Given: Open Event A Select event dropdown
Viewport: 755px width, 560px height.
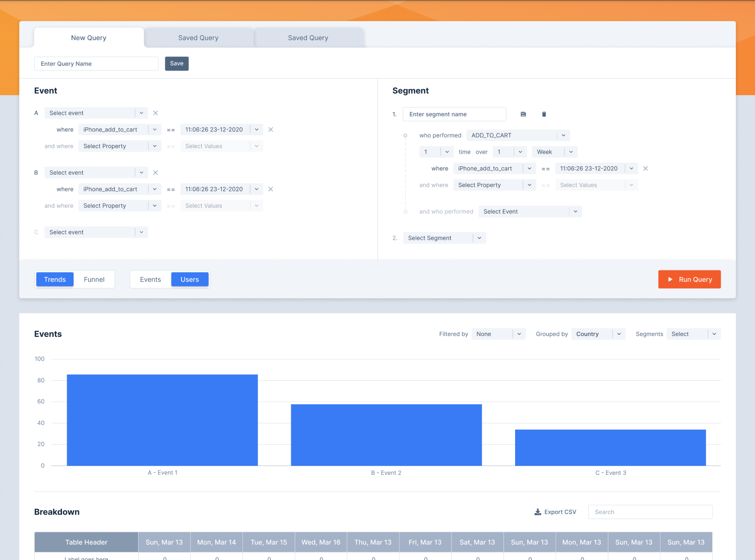Looking at the screenshot, I should pos(96,113).
